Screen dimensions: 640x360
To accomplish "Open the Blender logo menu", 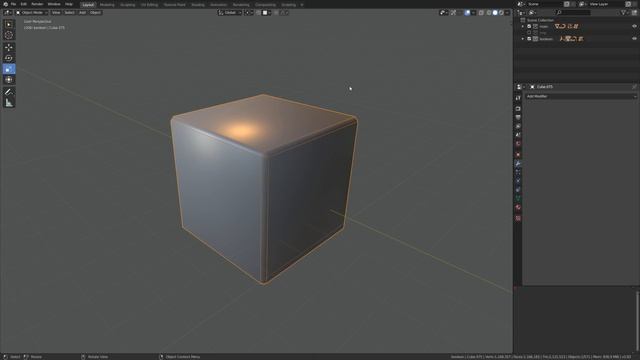I will coord(5,4).
